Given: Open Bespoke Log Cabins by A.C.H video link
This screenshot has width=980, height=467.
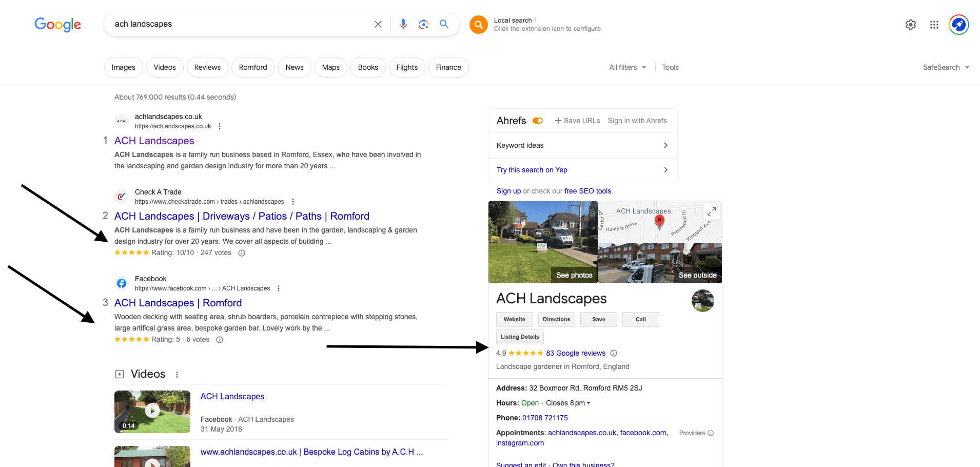Looking at the screenshot, I should (x=311, y=452).
